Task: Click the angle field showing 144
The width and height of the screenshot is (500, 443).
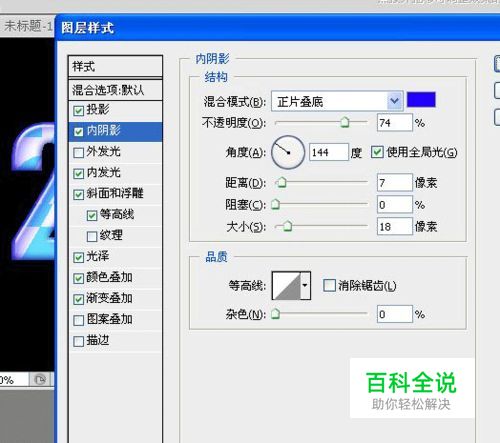Action: 329,152
